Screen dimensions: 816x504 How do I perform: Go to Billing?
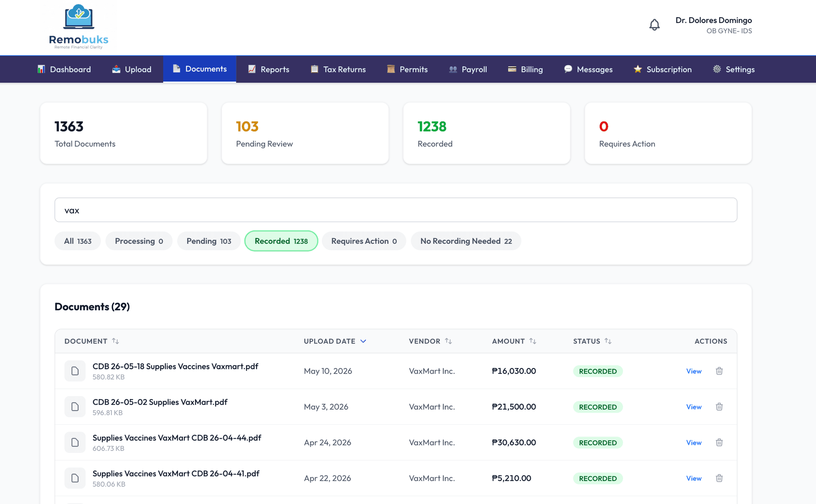pyautogui.click(x=525, y=69)
